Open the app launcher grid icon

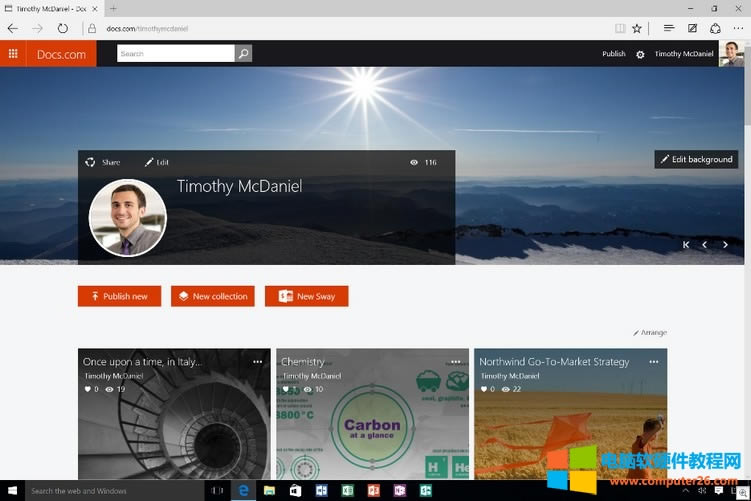(x=13, y=54)
